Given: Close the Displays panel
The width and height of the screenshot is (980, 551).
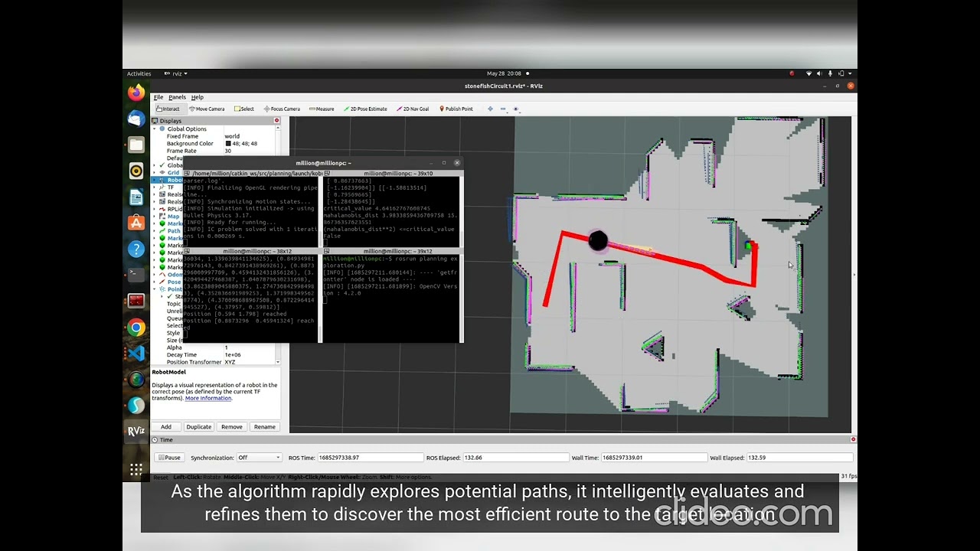Looking at the screenshot, I should (x=277, y=120).
